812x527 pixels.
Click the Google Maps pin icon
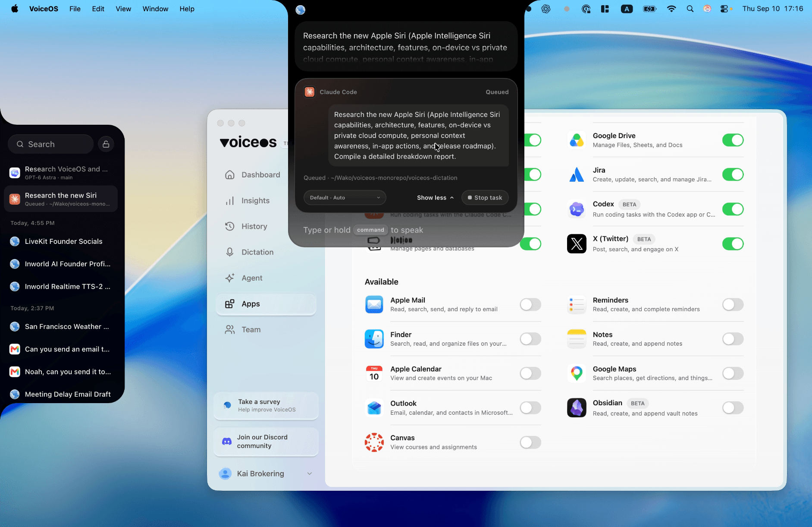pyautogui.click(x=577, y=373)
